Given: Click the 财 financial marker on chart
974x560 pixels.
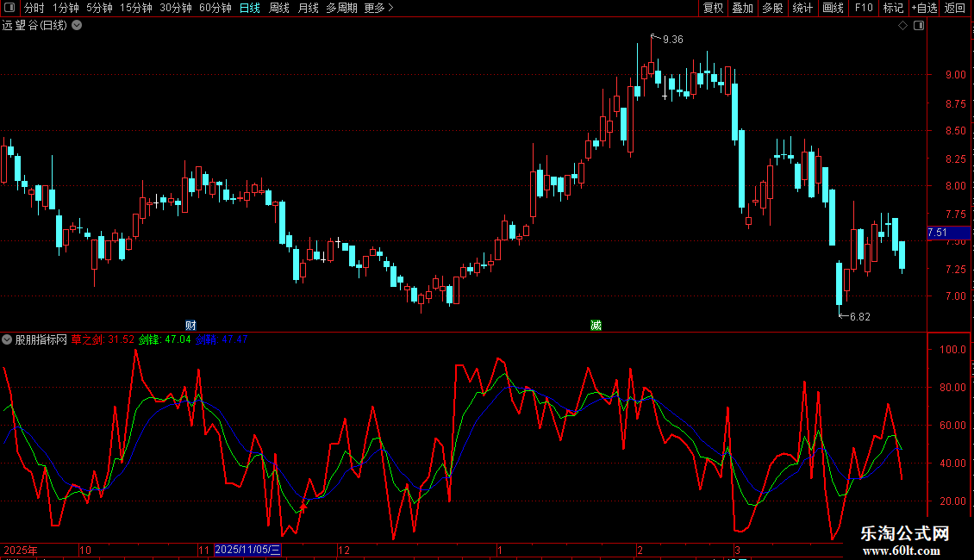Looking at the screenshot, I should (190, 325).
